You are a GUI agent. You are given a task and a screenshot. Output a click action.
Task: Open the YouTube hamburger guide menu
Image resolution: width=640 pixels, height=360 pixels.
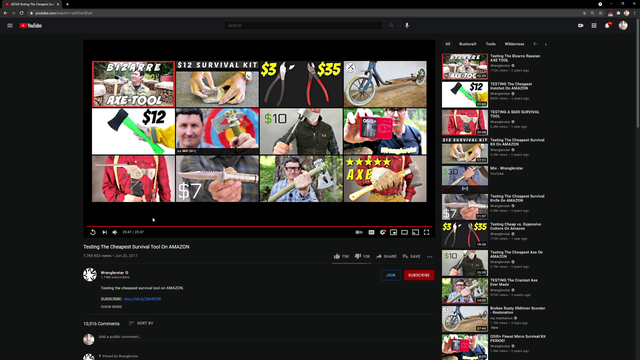point(10,25)
